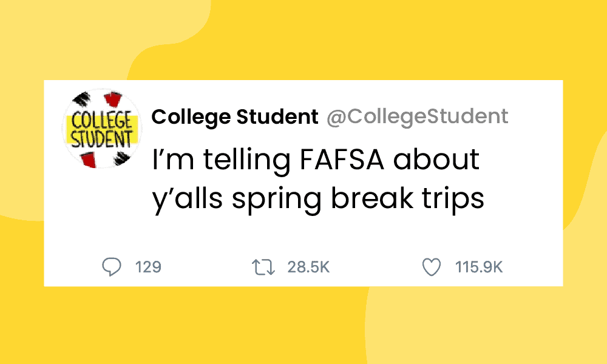Click the word "about" in tweet
Viewport: 607px width, 364px height.
(436, 160)
